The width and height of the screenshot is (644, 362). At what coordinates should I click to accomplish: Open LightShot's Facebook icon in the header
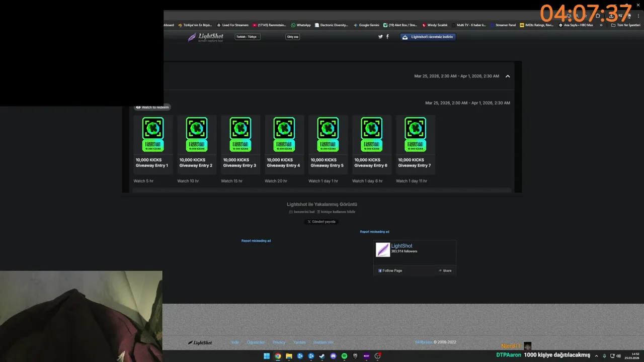(387, 37)
